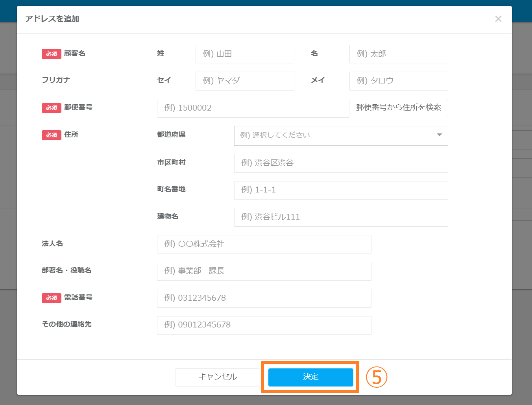The image size is (532, 405).
Task: Select the 市区町村 city input field
Action: click(x=341, y=163)
